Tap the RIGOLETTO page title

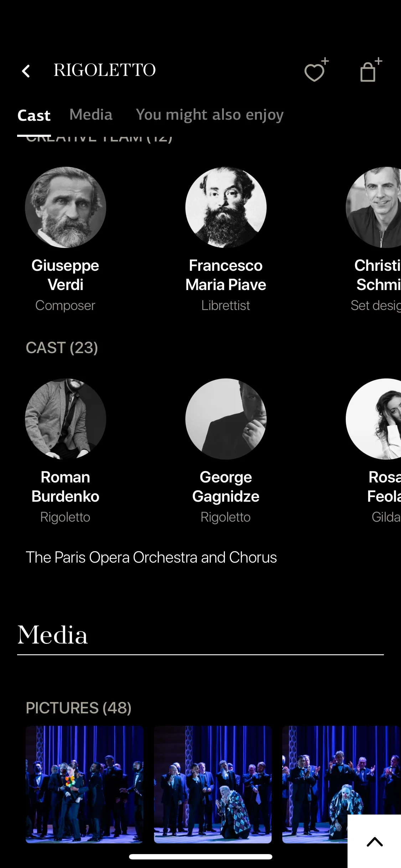(105, 70)
